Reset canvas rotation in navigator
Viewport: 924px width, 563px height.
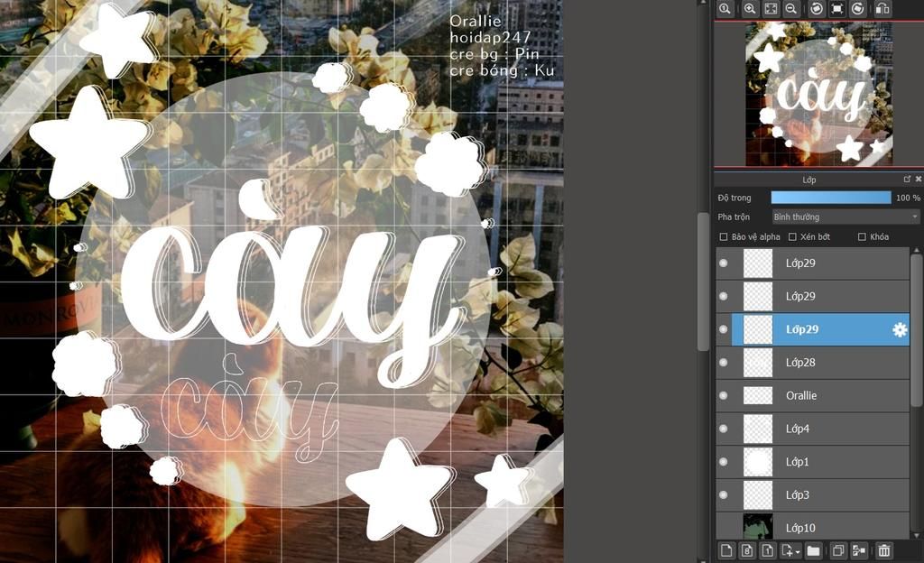point(836,9)
